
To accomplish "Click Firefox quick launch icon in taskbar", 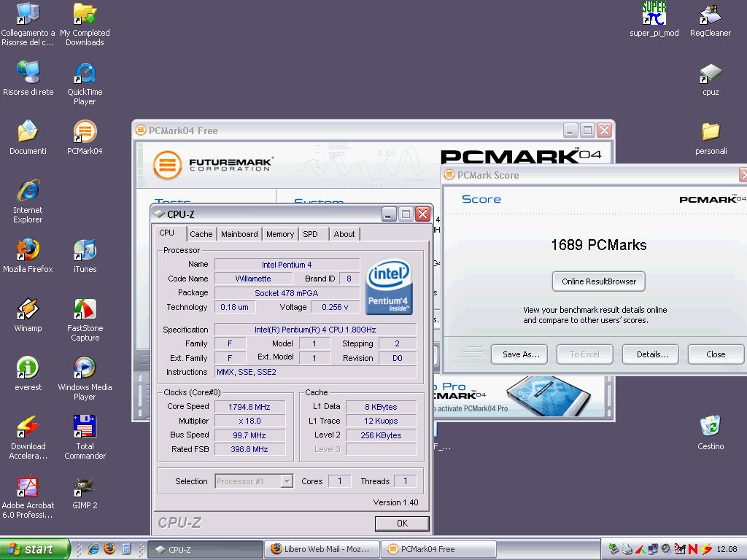I will (x=109, y=549).
